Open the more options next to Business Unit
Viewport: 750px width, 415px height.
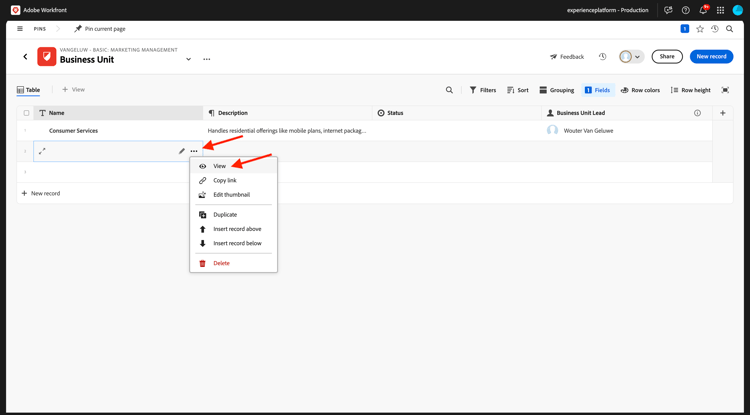click(x=207, y=59)
